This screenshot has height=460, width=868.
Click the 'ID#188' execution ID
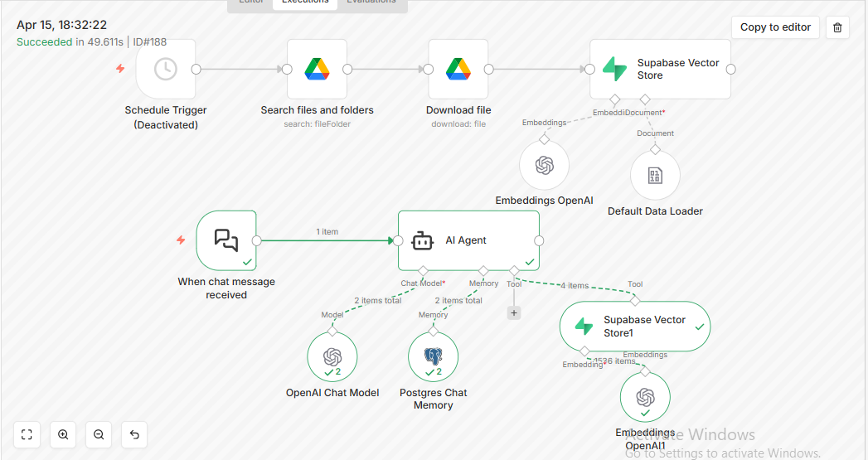[149, 42]
